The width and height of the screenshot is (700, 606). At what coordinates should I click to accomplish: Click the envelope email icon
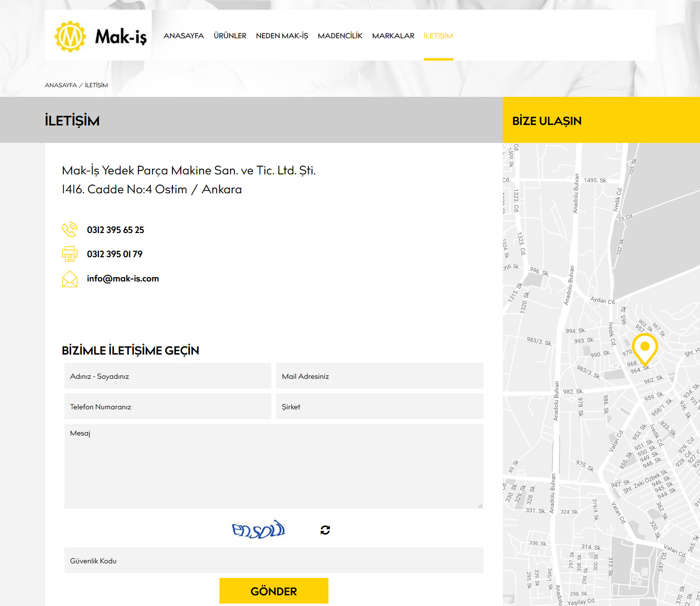[70, 279]
